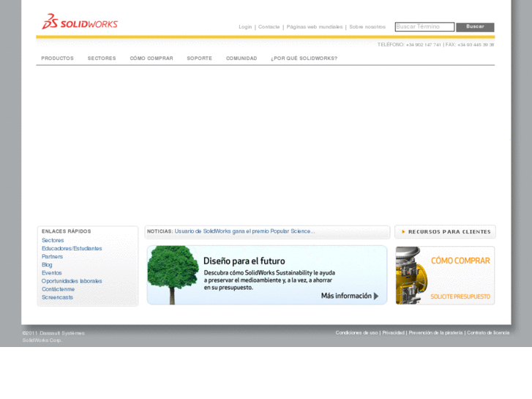Open the Login link
Screen dimensions: 532x399
click(245, 27)
